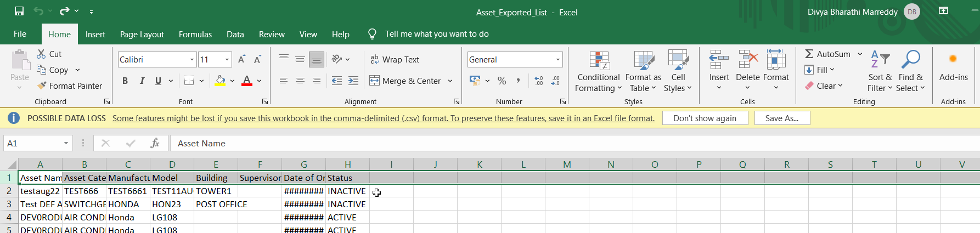Click in the formula bar showing Asset Name
Screen dimensions: 980x233
[x=575, y=143]
